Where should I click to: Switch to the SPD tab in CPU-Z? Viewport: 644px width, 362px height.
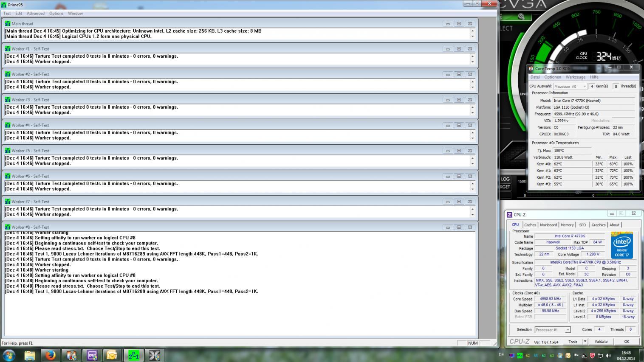coord(582,225)
